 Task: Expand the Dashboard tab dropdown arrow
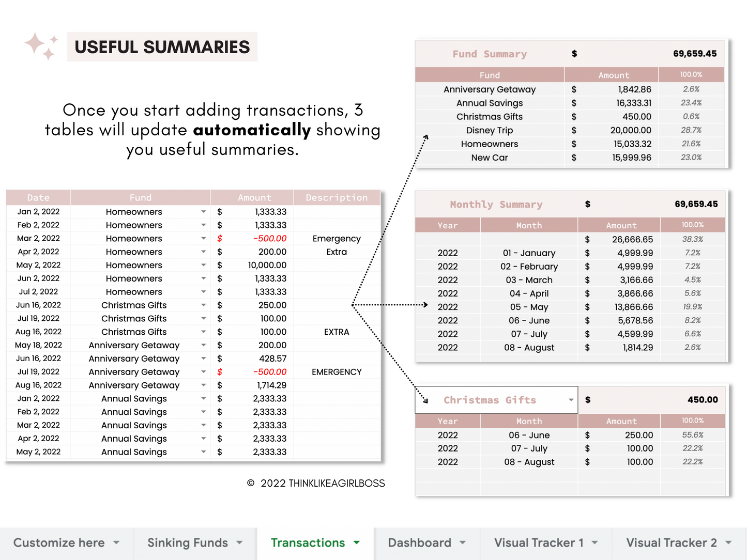pyautogui.click(x=462, y=542)
